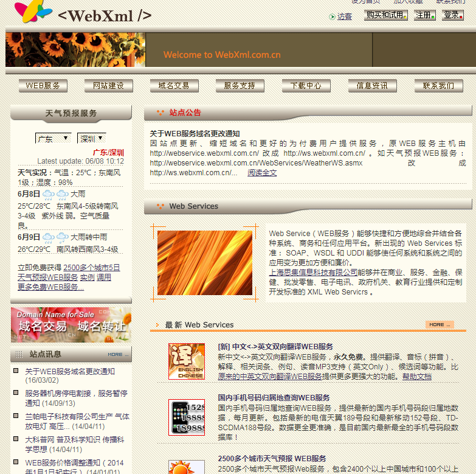Click the English-Chinese translation service icon
Image resolution: width=476 pixels, height=474 pixels.
point(186,361)
